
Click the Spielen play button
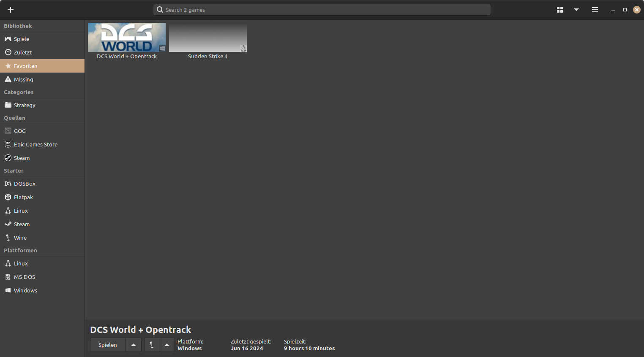[108, 345]
